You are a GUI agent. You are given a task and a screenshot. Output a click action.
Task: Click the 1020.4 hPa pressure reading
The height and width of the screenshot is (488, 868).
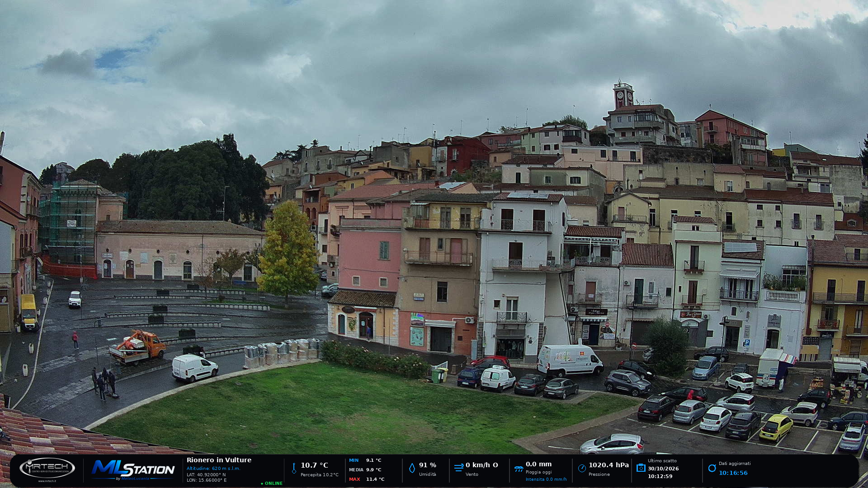609,465
